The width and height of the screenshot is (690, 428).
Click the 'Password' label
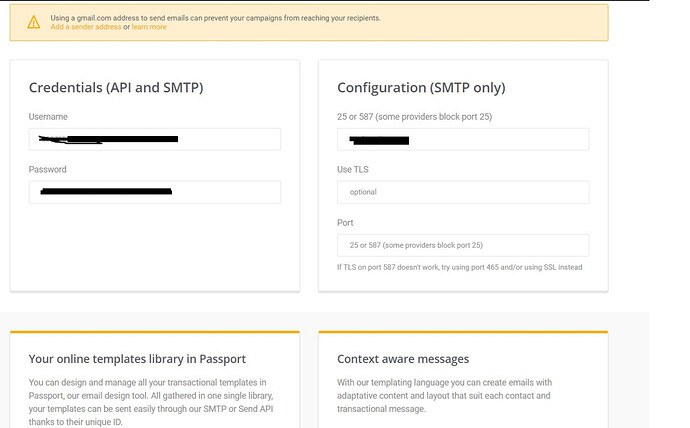[x=48, y=170]
